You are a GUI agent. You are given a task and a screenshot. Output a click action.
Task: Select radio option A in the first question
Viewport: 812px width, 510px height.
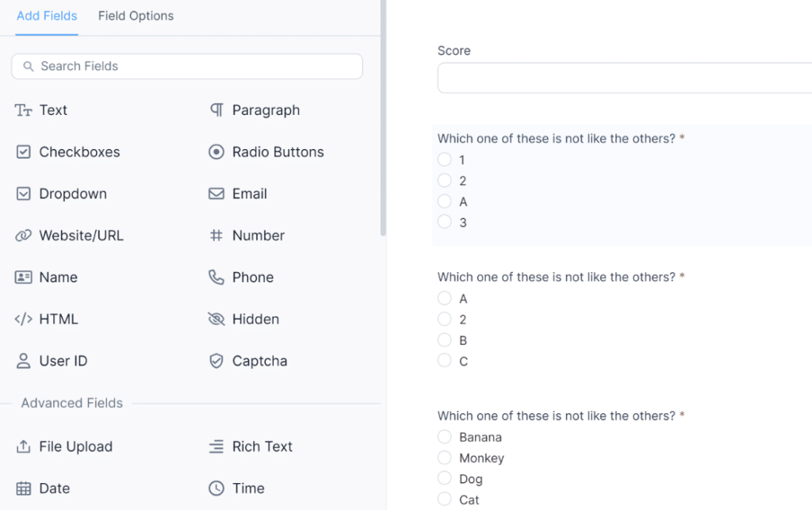point(444,201)
